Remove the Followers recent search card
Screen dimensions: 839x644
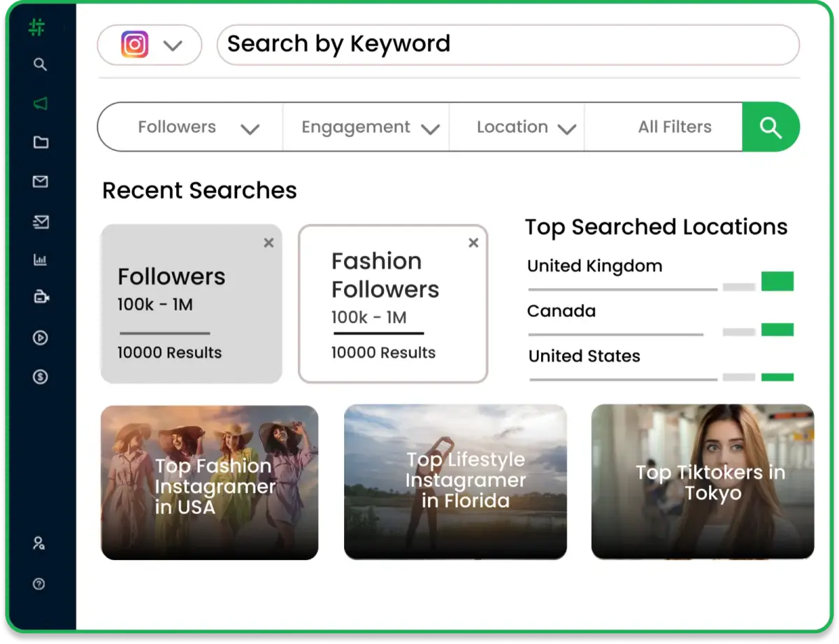pos(268,243)
